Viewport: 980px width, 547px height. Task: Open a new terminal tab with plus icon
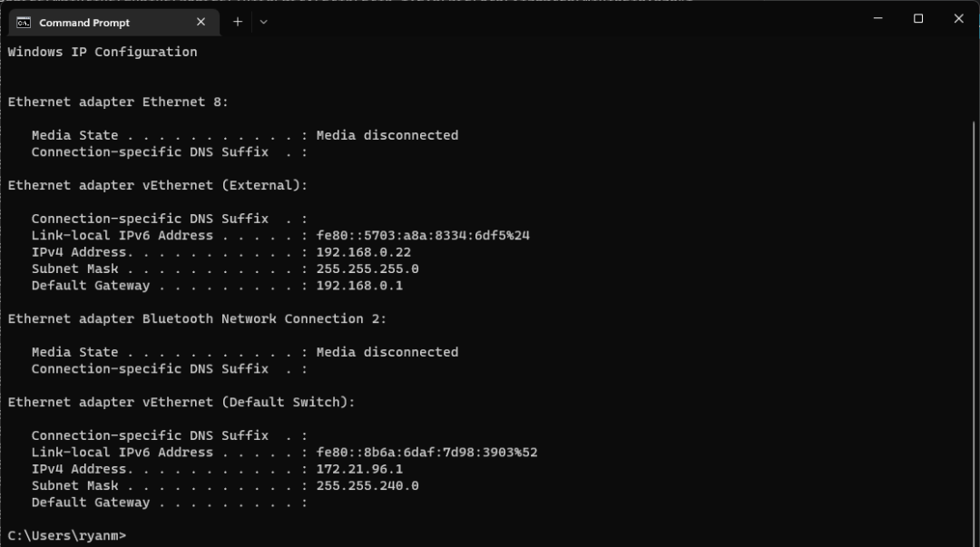point(238,22)
